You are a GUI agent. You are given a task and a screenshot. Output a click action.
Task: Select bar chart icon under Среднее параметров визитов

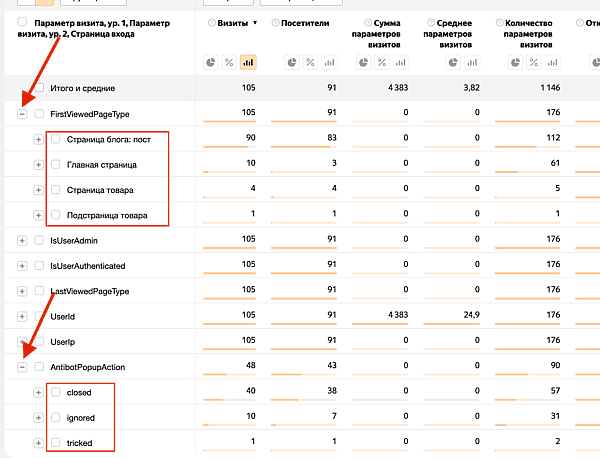(x=472, y=62)
